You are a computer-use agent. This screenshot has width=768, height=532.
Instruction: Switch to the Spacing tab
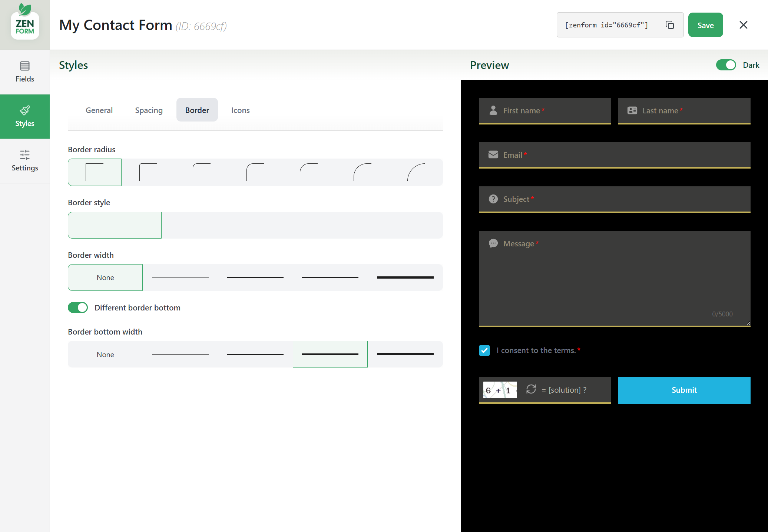click(149, 110)
